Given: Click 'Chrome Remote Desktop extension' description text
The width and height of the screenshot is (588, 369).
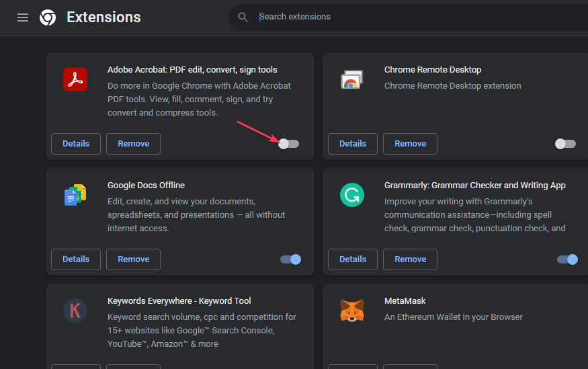Looking at the screenshot, I should click(x=453, y=86).
